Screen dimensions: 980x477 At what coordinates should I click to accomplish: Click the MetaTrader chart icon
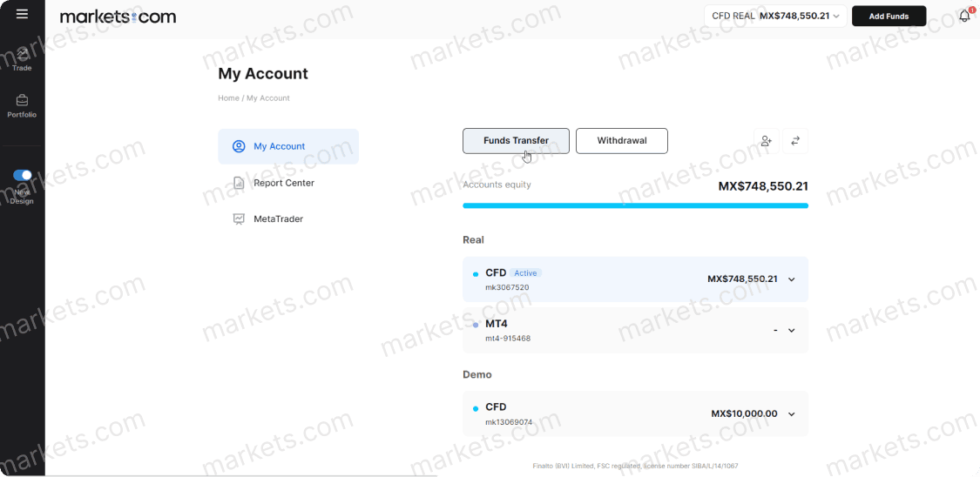tap(239, 219)
